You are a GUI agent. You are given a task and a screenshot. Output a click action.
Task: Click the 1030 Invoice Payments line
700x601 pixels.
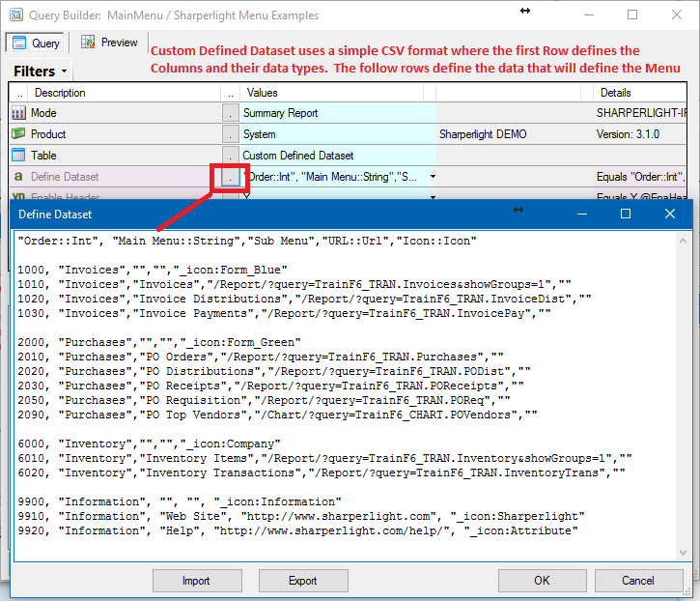point(285,313)
